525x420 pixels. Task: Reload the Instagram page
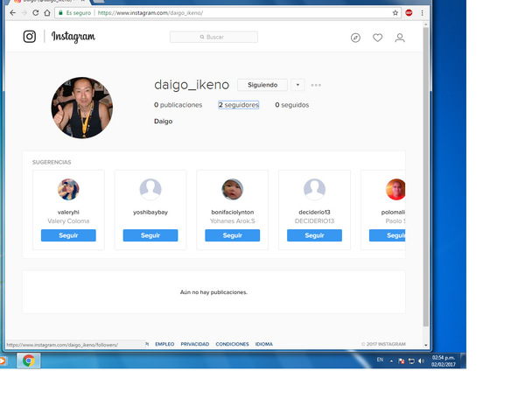tap(36, 13)
